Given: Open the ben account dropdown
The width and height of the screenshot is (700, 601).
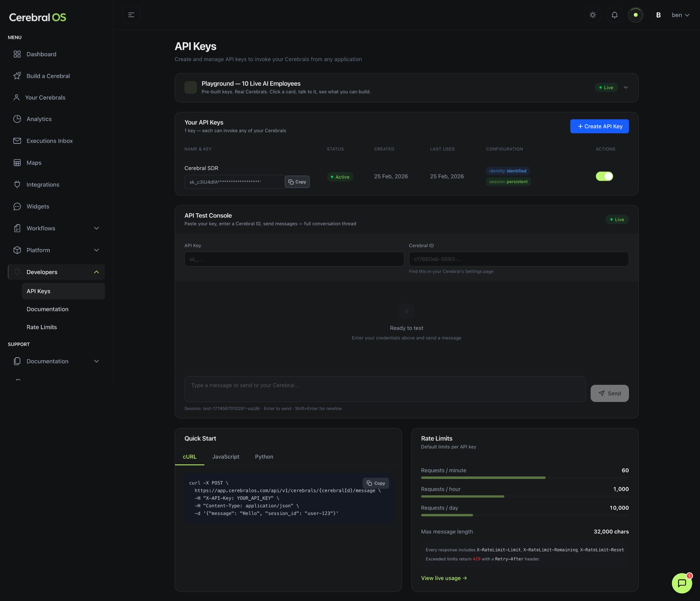Looking at the screenshot, I should click(679, 15).
